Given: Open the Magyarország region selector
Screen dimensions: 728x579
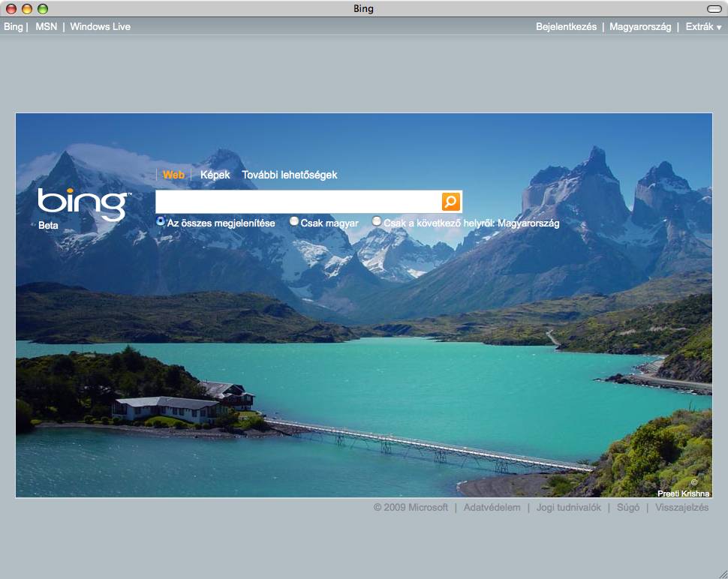Looking at the screenshot, I should pos(639,27).
